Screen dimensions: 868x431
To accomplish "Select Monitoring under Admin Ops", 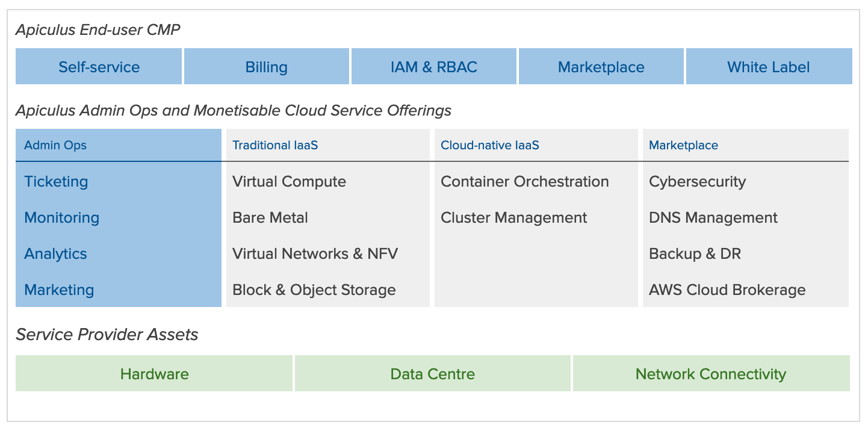I will (x=62, y=218).
